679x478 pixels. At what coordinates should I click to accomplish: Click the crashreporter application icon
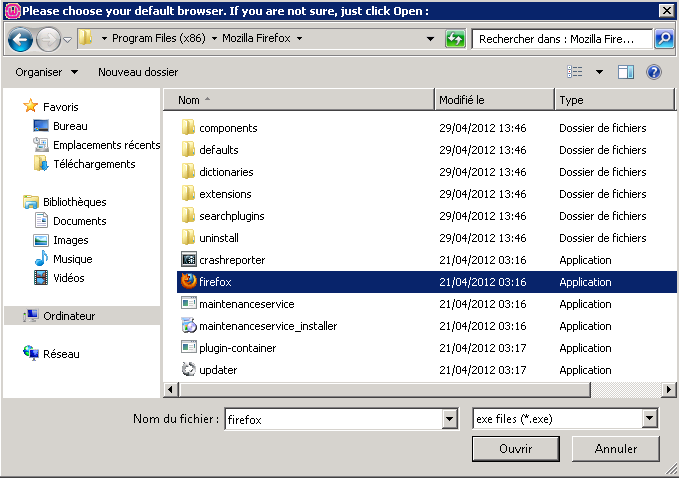[188, 260]
